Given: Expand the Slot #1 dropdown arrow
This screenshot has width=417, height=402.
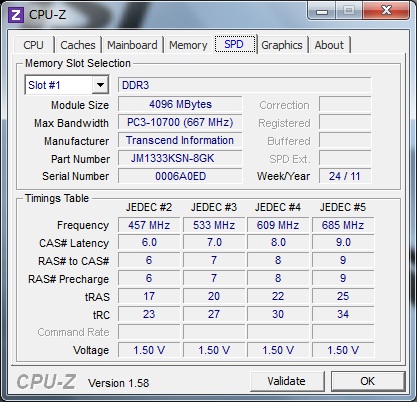Looking at the screenshot, I should coord(100,85).
